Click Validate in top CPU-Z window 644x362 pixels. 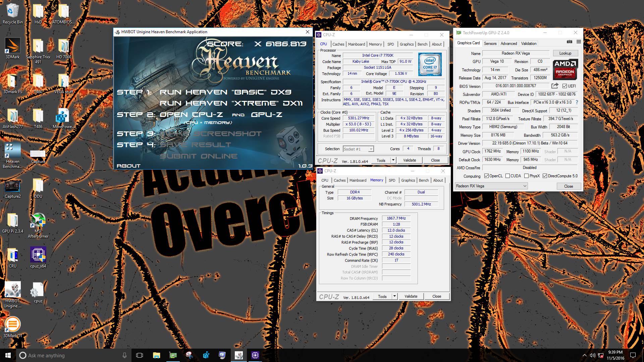(409, 160)
